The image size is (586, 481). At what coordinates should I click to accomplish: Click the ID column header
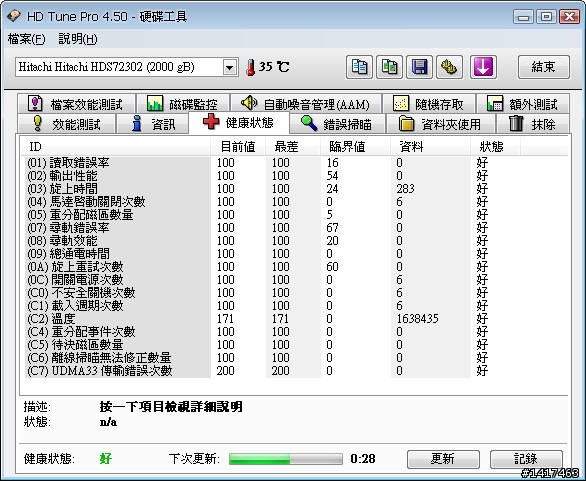115,147
